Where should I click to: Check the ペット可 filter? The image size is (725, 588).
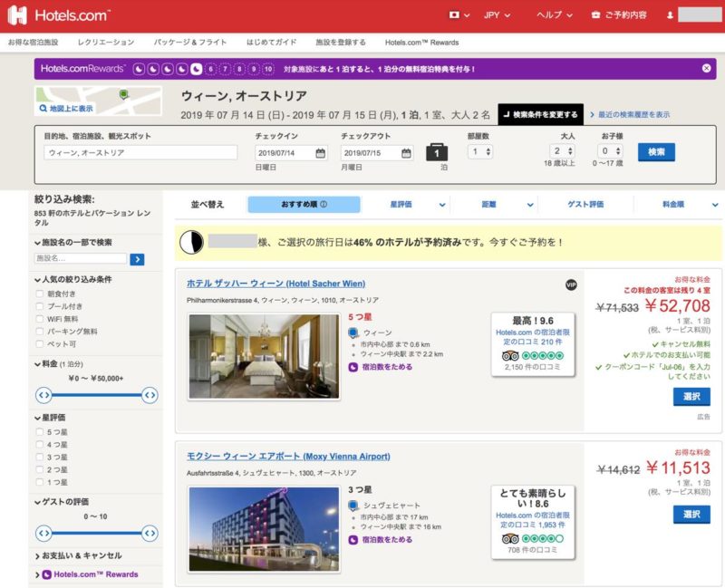[40, 344]
